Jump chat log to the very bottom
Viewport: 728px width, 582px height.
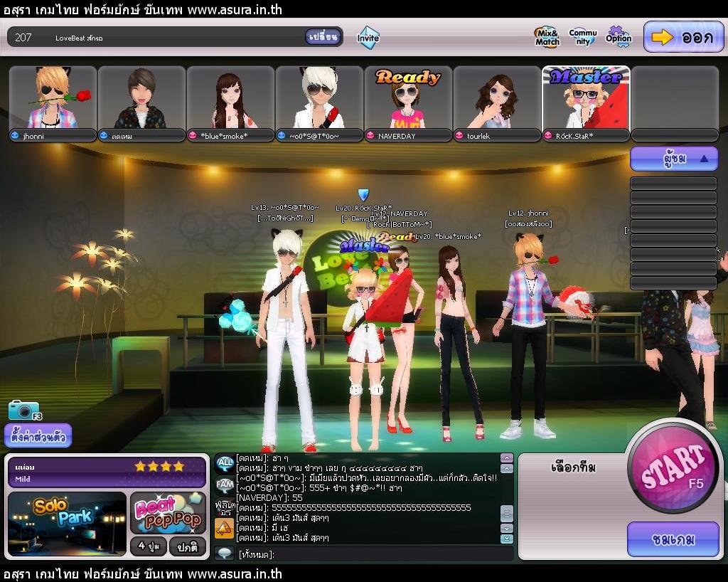pyautogui.click(x=506, y=539)
